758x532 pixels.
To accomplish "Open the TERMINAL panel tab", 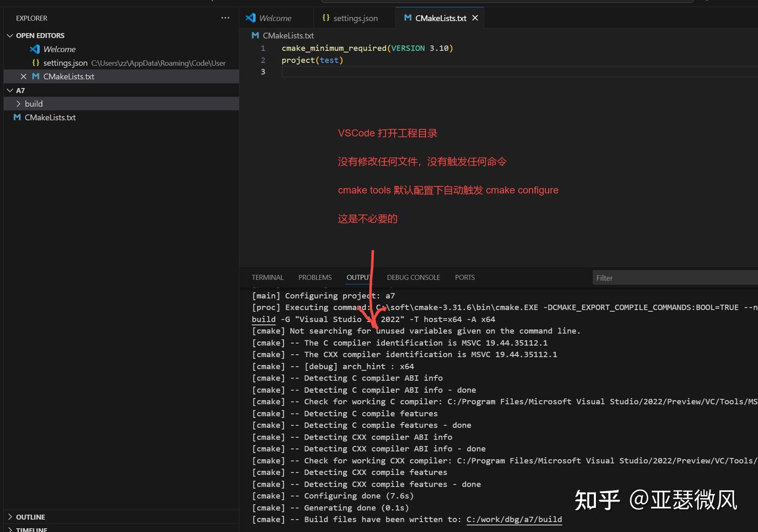I will click(267, 277).
